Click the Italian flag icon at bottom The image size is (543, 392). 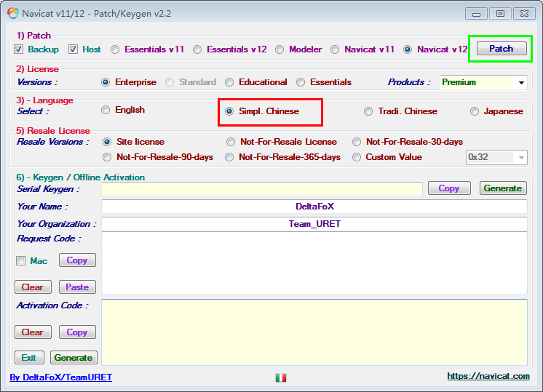[x=281, y=377]
